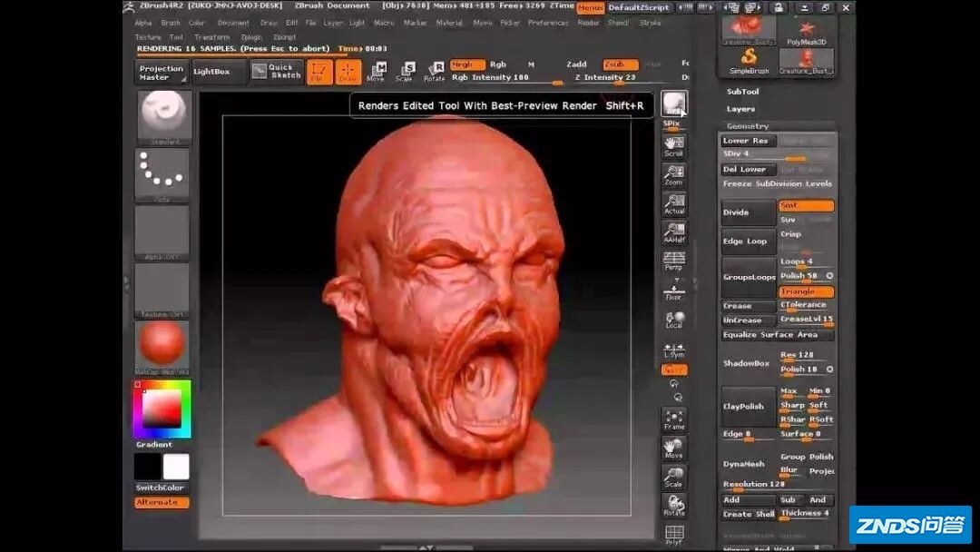The width and height of the screenshot is (980, 552).
Task: Toggle the Mrgb channel button
Action: (x=467, y=64)
